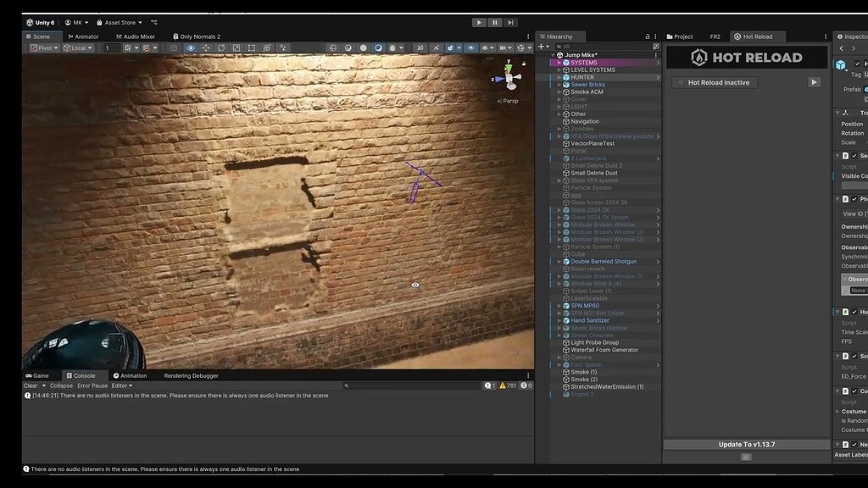Image resolution: width=868 pixels, height=488 pixels.
Task: Click Clear in the Console toolbar
Action: click(x=32, y=385)
